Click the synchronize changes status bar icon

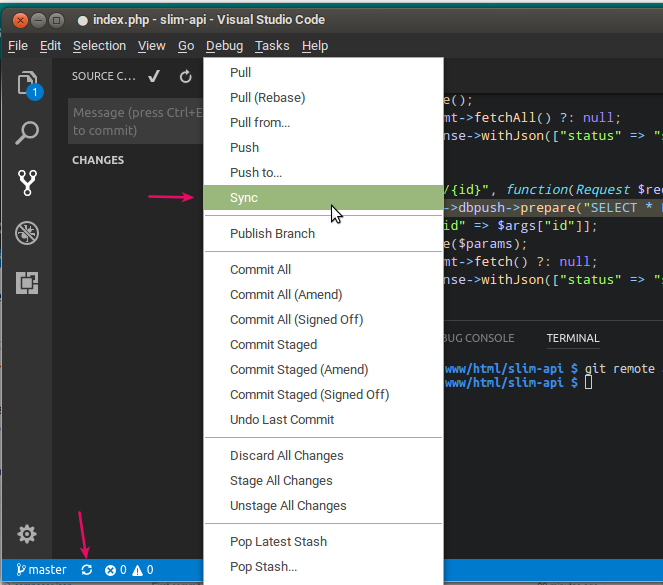click(x=87, y=570)
